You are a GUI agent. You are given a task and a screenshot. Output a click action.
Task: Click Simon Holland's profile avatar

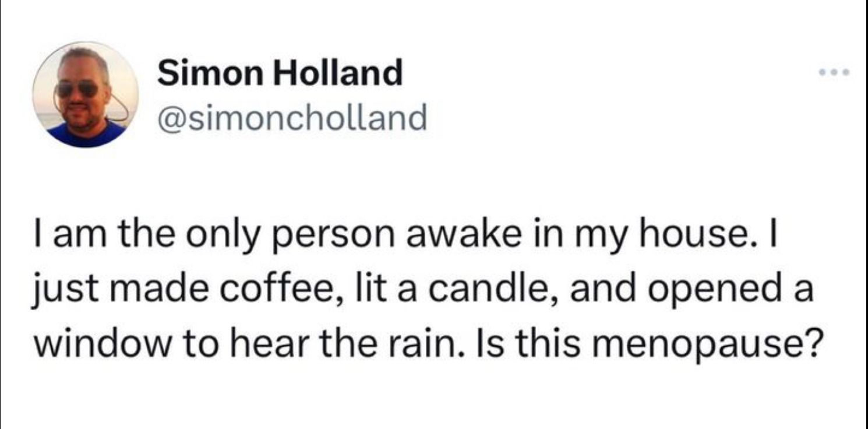86,94
